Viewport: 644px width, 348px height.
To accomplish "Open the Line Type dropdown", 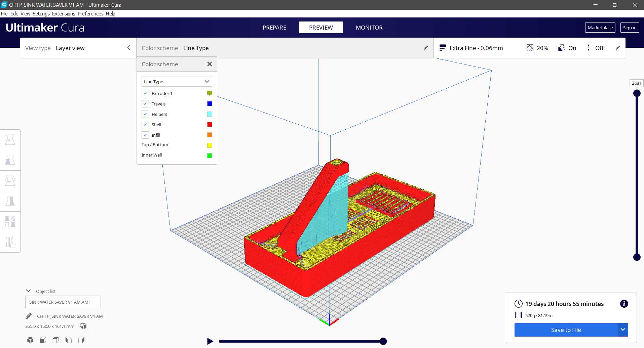I will pyautogui.click(x=177, y=82).
